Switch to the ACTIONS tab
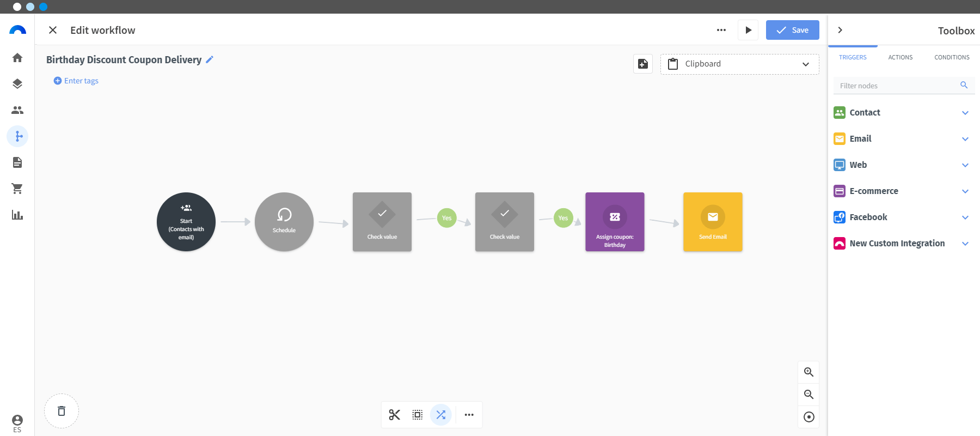This screenshot has width=980, height=436. (x=900, y=57)
